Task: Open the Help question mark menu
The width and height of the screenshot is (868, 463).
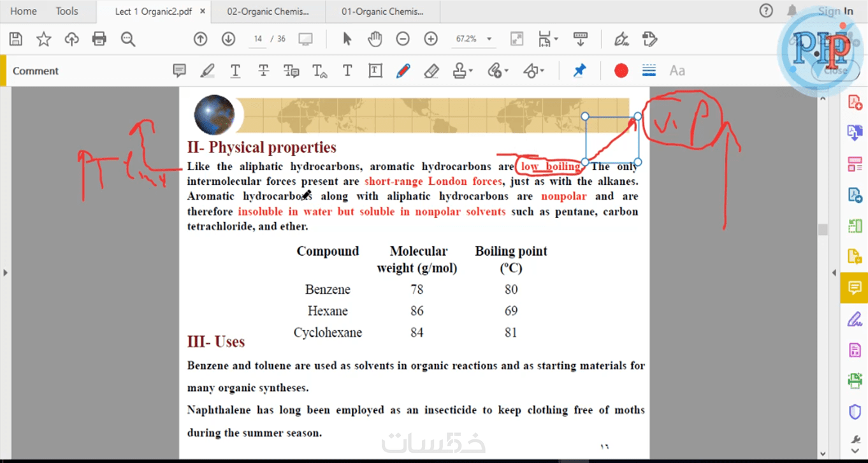Action: (x=766, y=11)
